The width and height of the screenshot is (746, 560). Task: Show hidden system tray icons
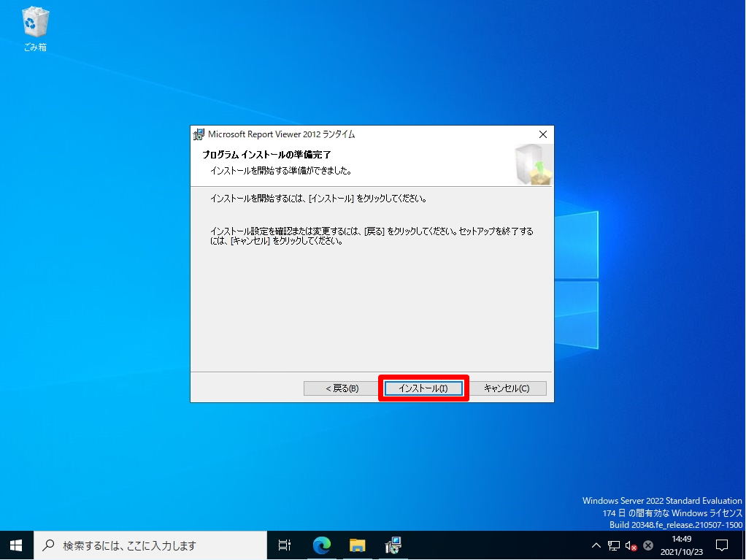pos(596,545)
